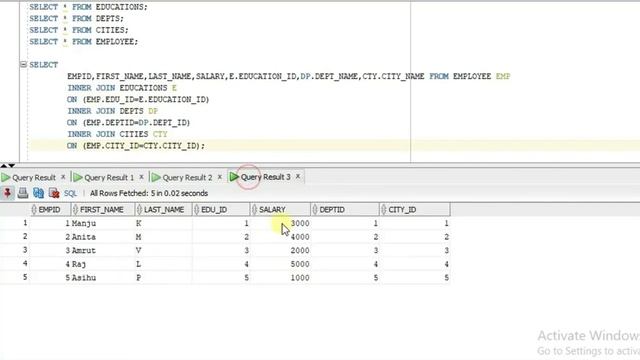Sort by the EDU_ID column header

[x=221, y=210]
